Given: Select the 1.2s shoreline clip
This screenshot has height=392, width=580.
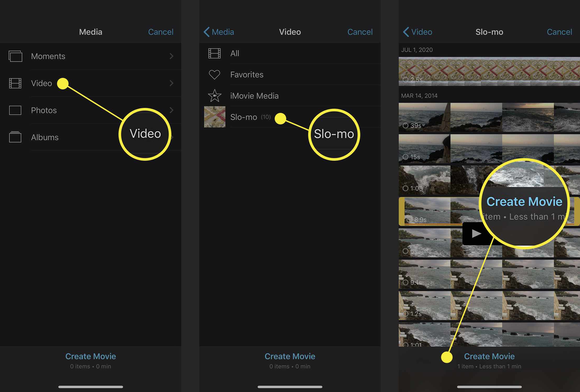Looking at the screenshot, I should (489, 305).
